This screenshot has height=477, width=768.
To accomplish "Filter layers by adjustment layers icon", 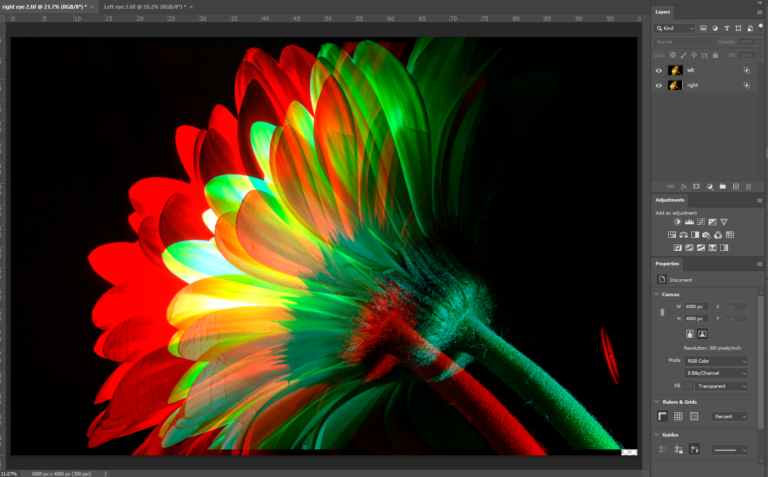I will click(715, 28).
